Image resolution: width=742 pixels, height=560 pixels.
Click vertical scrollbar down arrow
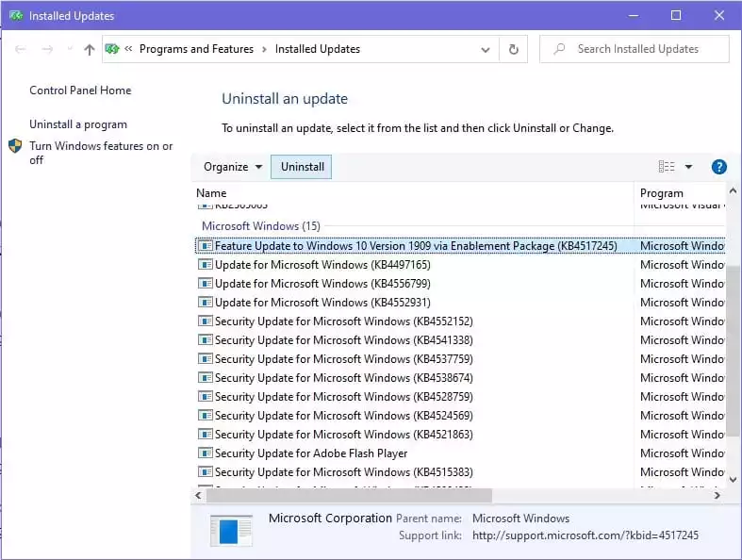(x=733, y=480)
